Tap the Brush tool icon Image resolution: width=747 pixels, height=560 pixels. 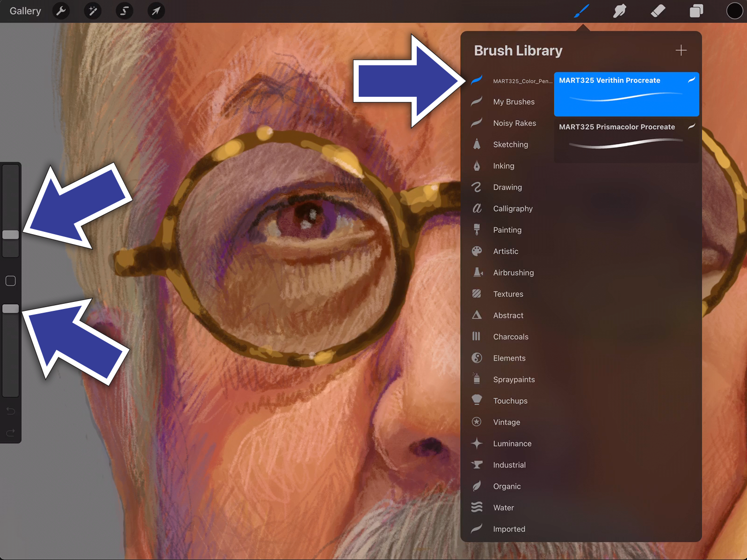tap(581, 11)
